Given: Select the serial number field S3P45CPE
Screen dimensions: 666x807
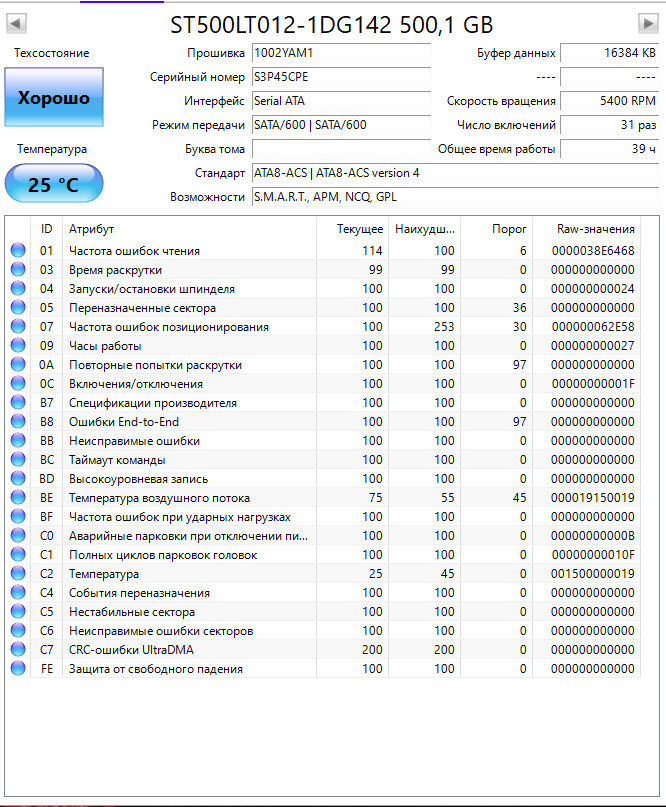Looking at the screenshot, I should tap(341, 77).
